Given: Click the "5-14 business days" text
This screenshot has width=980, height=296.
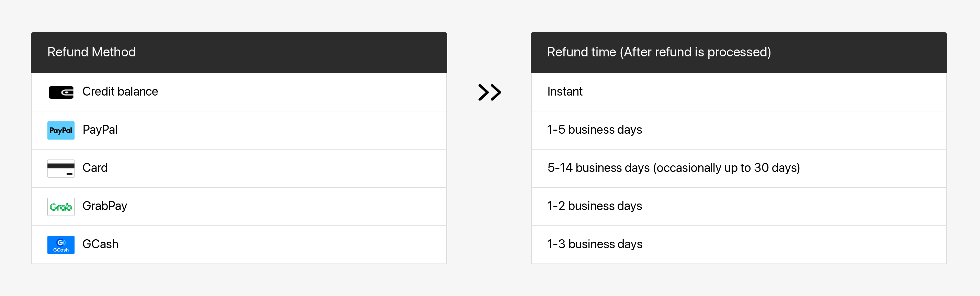Looking at the screenshot, I should (x=598, y=168).
